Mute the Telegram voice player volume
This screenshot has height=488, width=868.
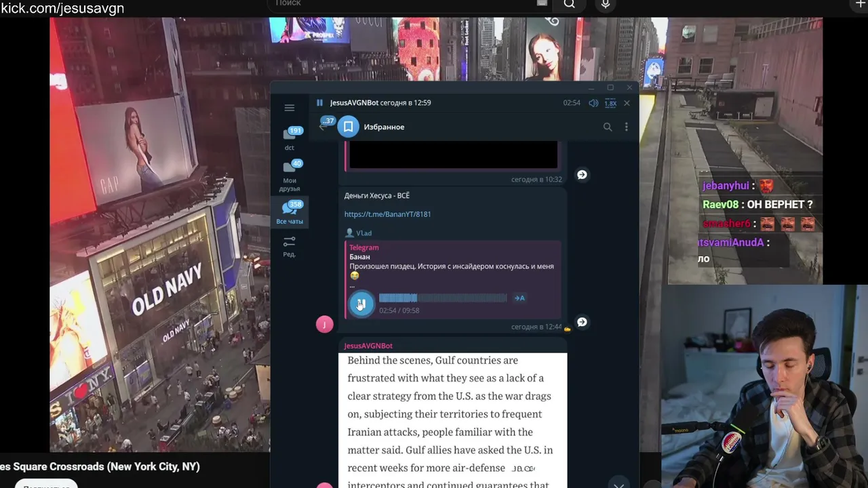(593, 103)
